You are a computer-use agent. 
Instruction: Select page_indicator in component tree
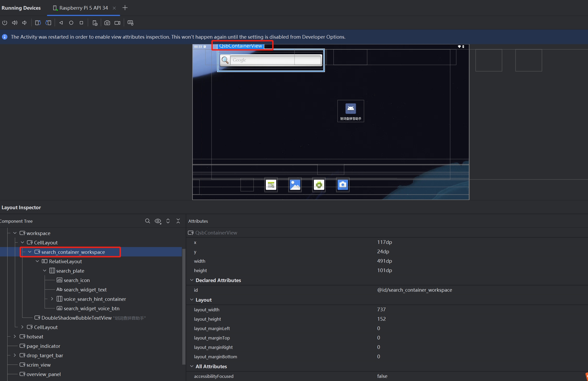pos(43,346)
